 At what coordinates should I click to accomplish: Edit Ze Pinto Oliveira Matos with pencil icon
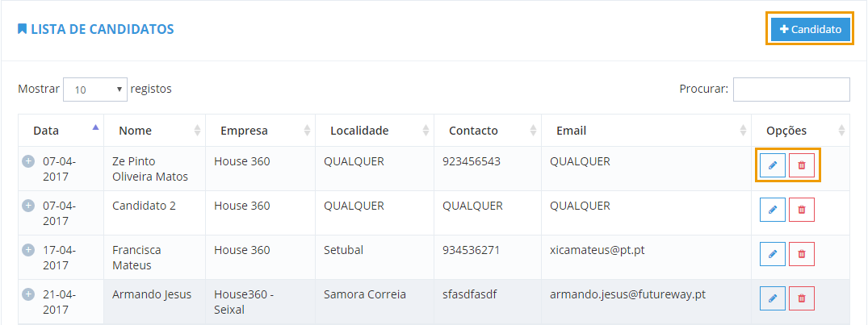tap(773, 165)
